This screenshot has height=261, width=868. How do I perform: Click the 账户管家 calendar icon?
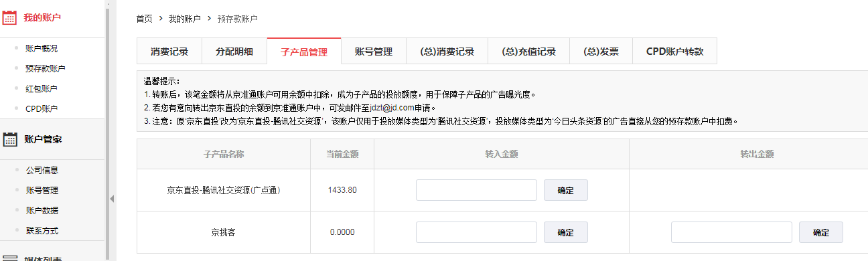click(9, 139)
